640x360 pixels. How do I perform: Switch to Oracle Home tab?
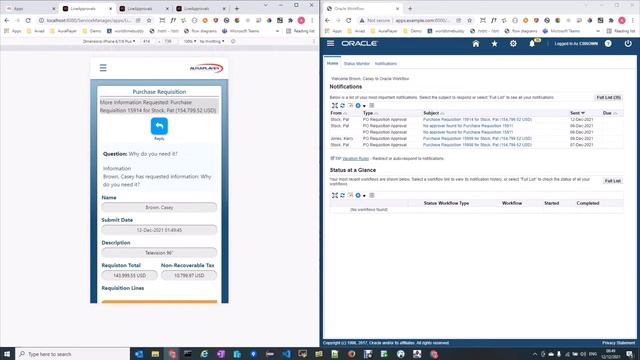[333, 63]
